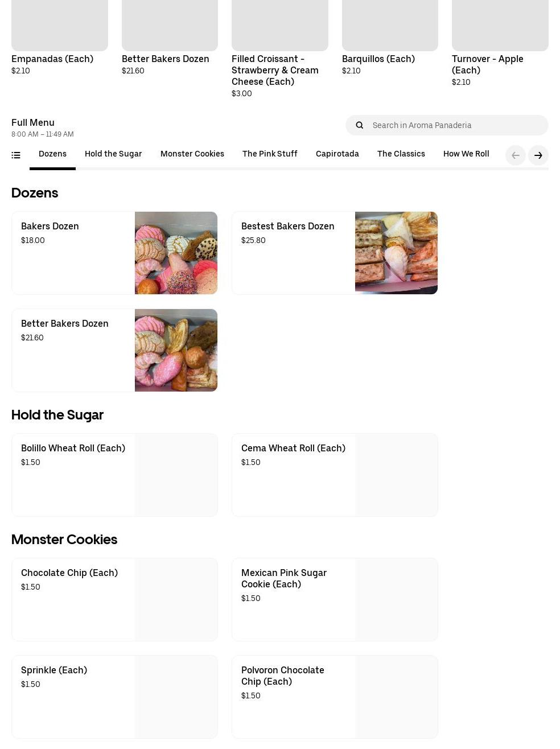Viewport: 560px width, 749px height.
Task: Search in Aroma Panaderia field
Action: click(447, 125)
